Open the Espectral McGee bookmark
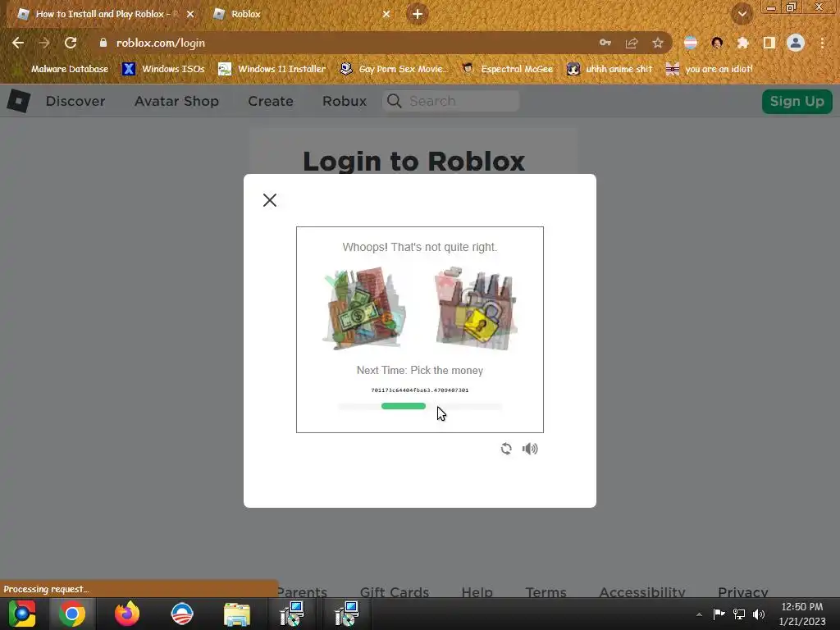 (508, 69)
